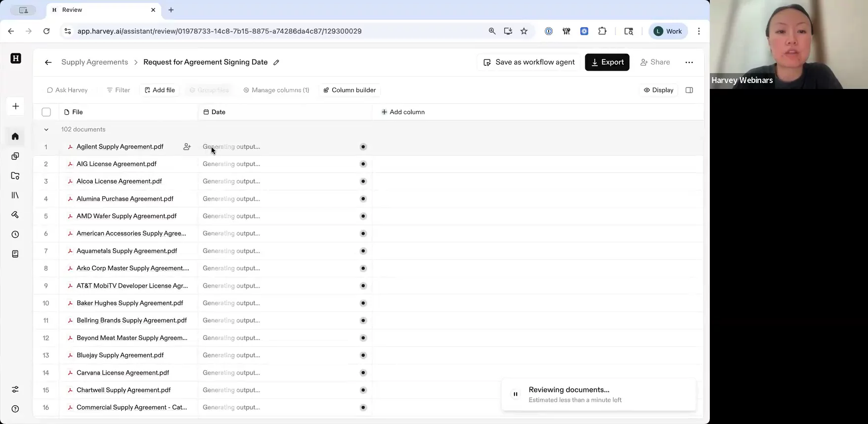This screenshot has height=424, width=868.
Task: Open Aquametals Supply Agreement.pdf
Action: [x=127, y=251]
